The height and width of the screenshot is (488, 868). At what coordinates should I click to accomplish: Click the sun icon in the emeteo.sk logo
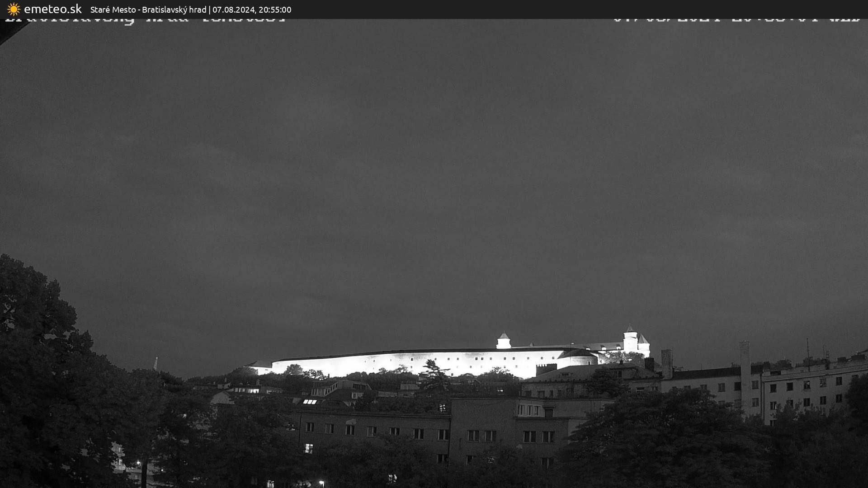point(13,9)
